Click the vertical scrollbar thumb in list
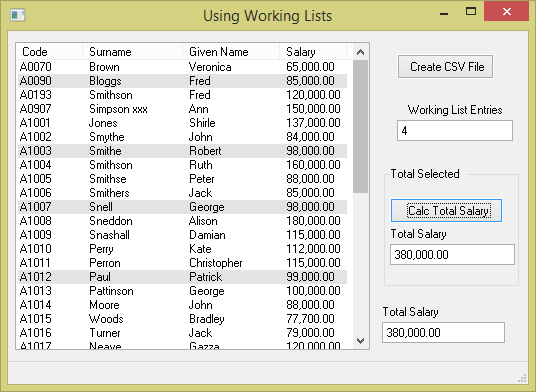The image size is (536, 392). click(x=360, y=126)
